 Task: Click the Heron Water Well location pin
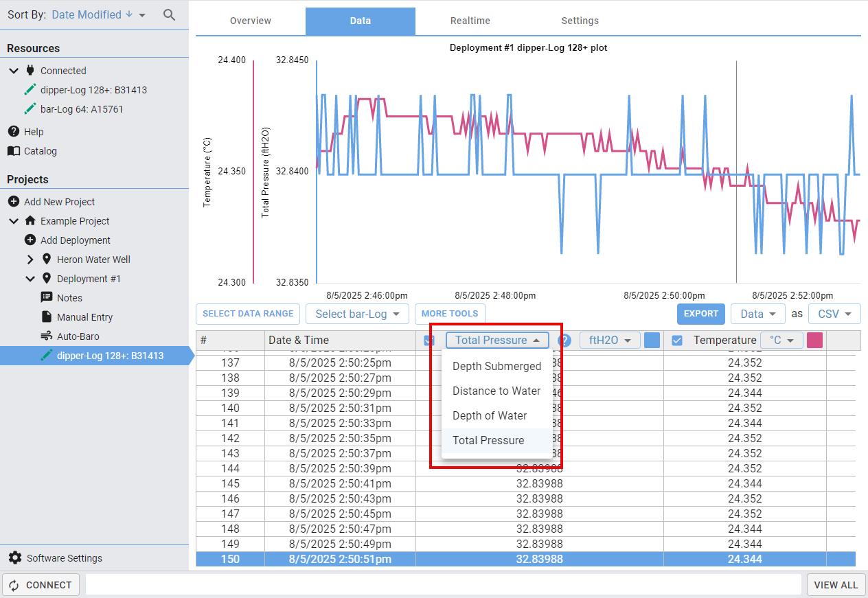click(47, 259)
